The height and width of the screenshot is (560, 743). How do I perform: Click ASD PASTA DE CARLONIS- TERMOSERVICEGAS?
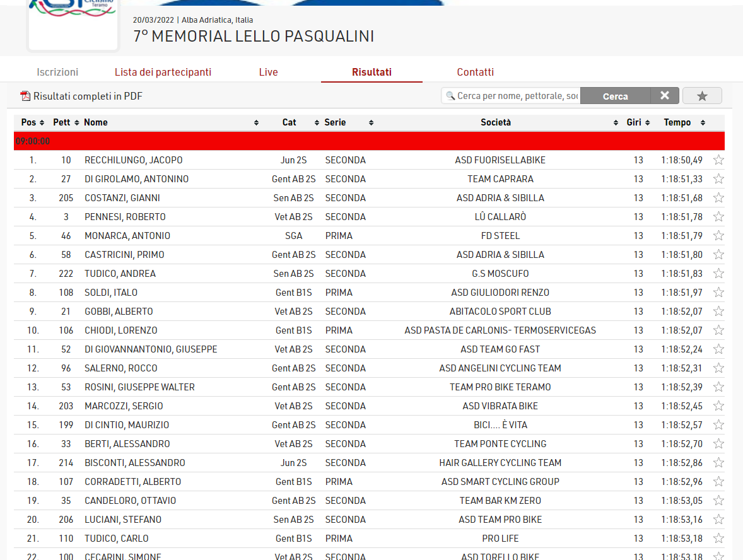click(500, 330)
